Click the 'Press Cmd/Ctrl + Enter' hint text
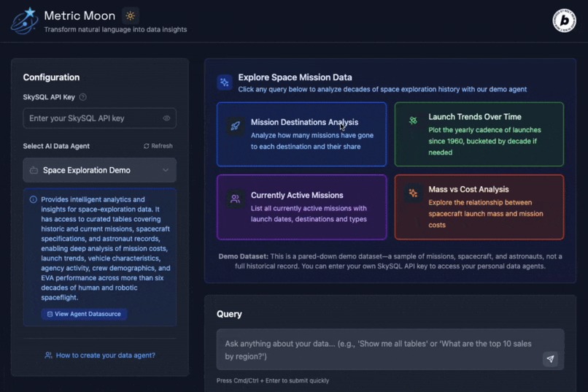588x392 pixels. coord(273,380)
